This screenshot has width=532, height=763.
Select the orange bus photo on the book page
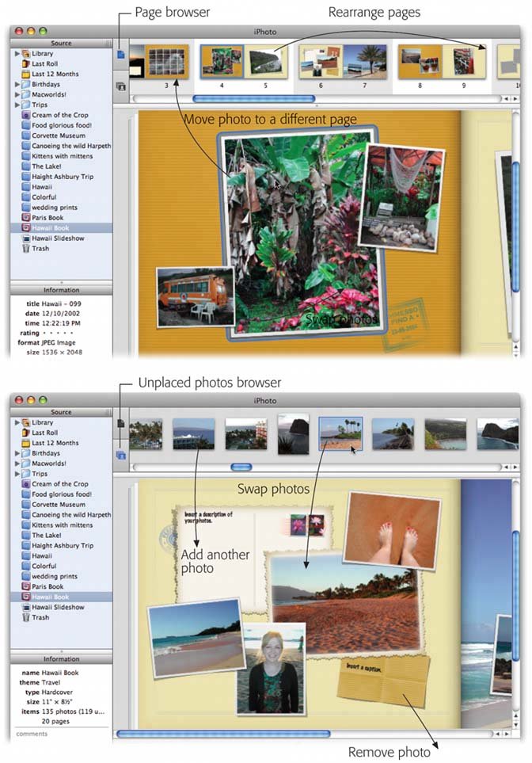195,297
